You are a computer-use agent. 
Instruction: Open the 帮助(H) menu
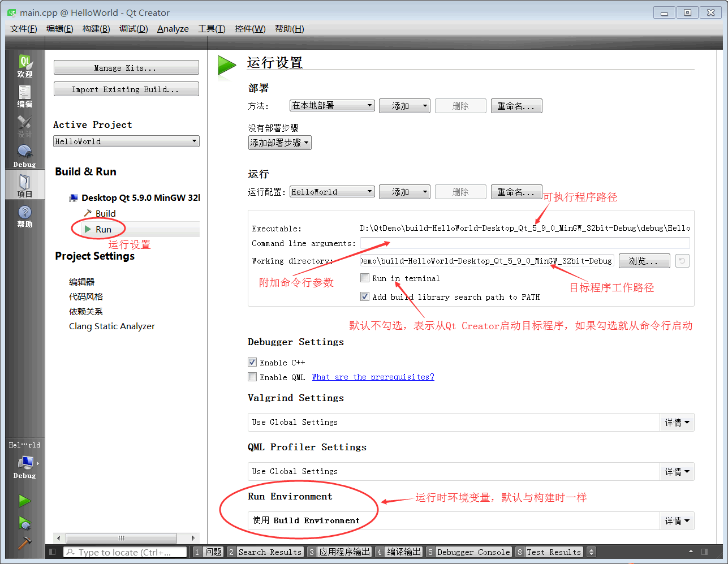tap(289, 29)
